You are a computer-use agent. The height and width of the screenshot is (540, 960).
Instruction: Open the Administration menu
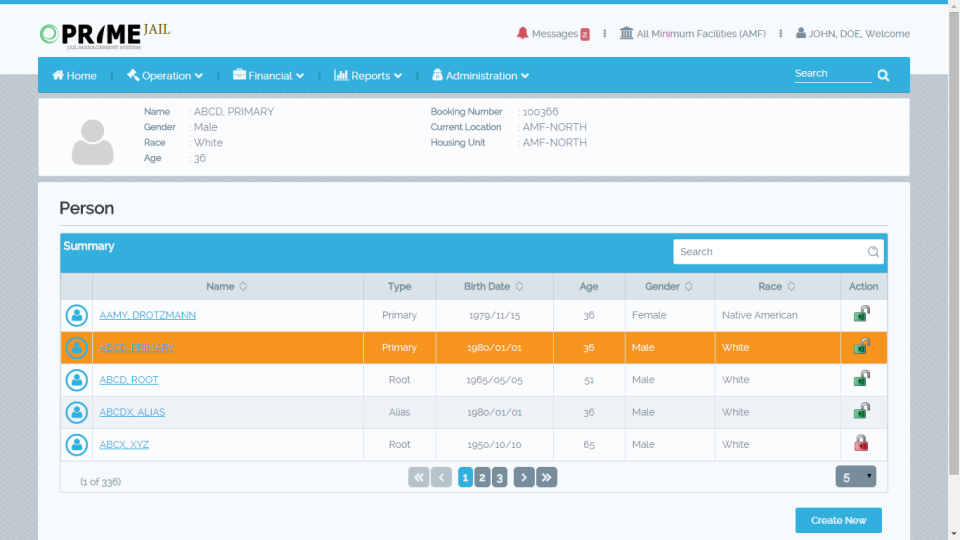[480, 76]
